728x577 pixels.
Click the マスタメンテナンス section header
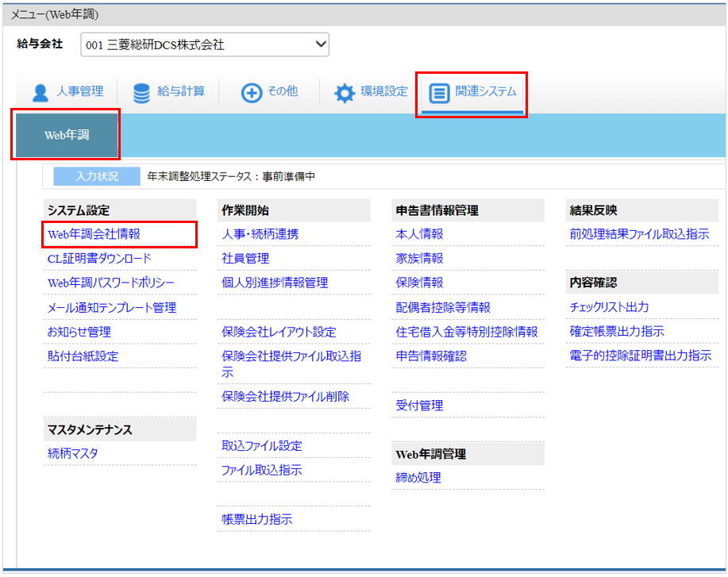(x=120, y=430)
